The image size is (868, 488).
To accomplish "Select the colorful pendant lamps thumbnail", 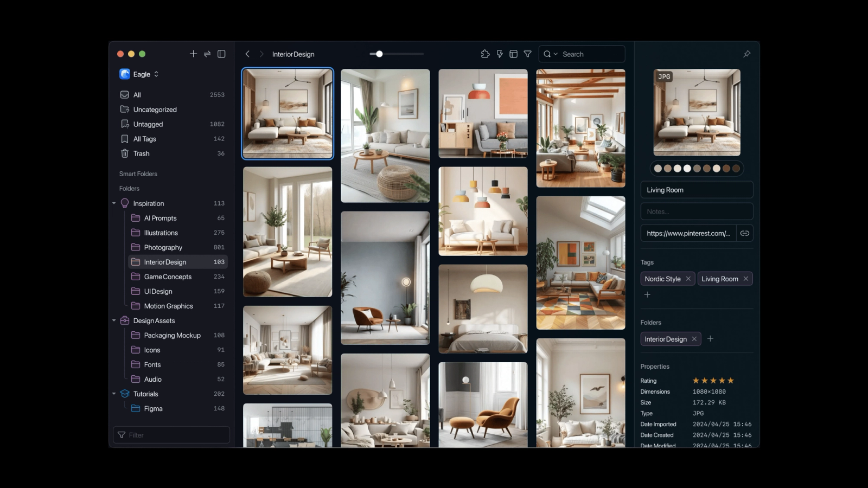I will [483, 211].
